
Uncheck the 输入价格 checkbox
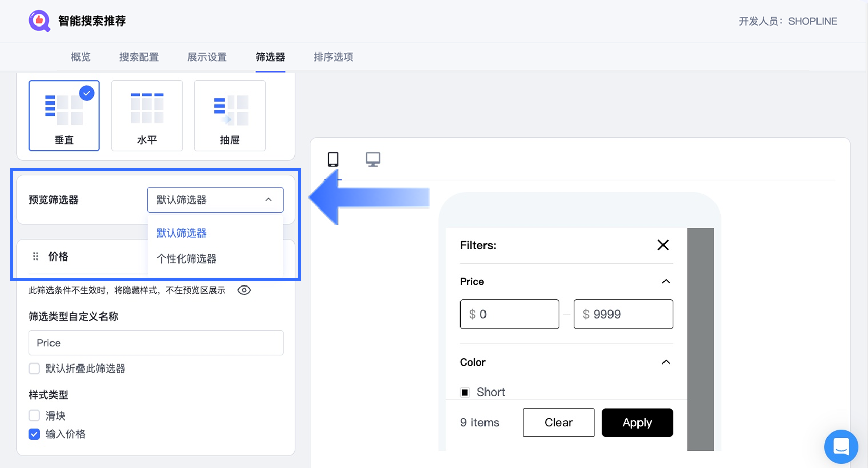click(34, 434)
